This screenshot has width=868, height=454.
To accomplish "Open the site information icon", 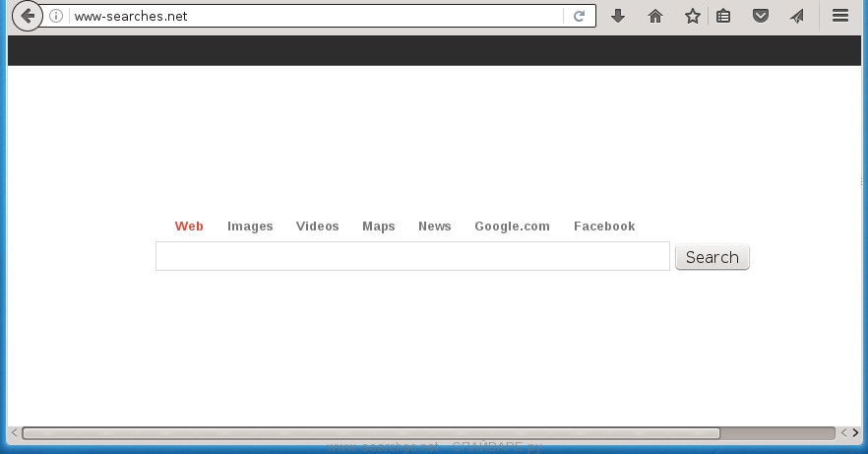I will pyautogui.click(x=57, y=16).
